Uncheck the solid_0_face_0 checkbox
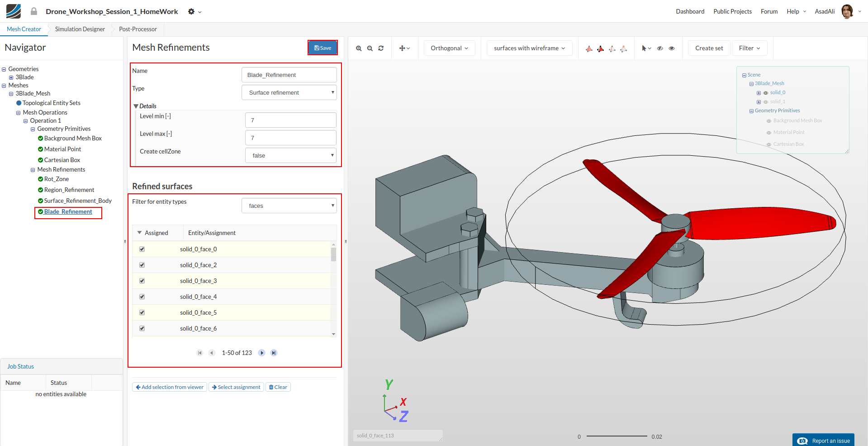Screen dimensions: 868x446 click(x=142, y=249)
